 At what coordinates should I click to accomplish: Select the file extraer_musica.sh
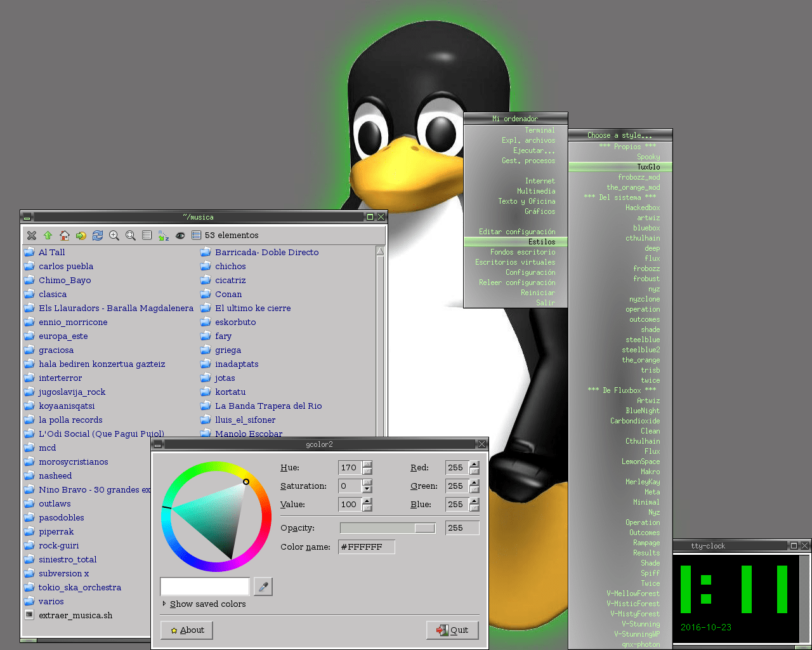point(75,615)
